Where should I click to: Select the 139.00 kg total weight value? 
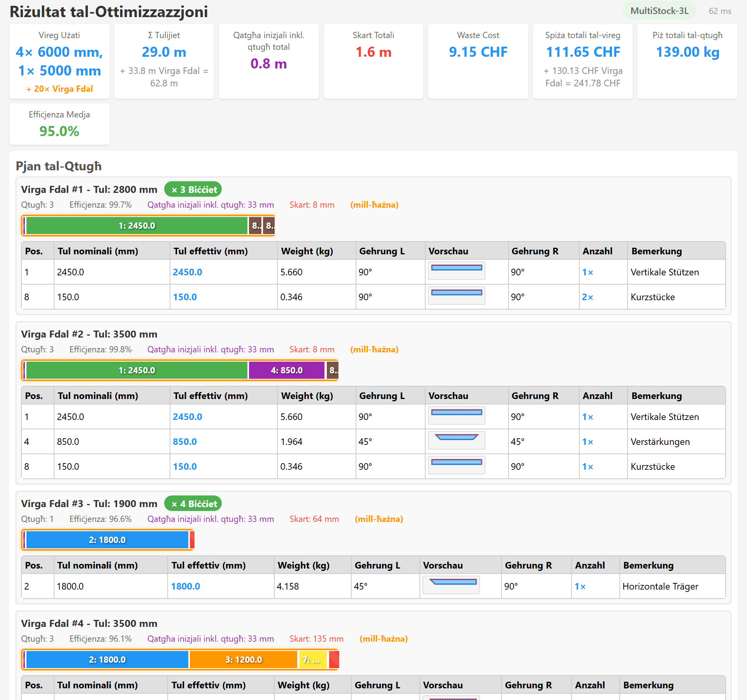pyautogui.click(x=687, y=52)
